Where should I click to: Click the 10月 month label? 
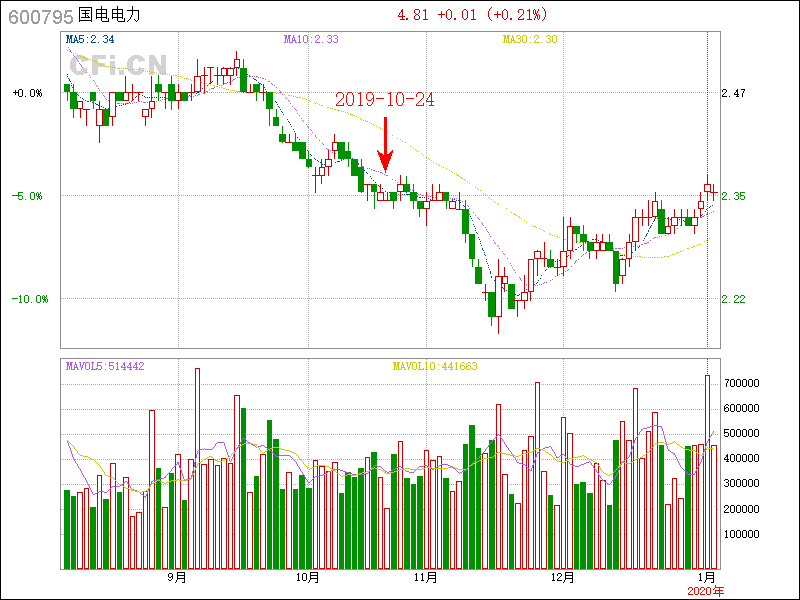pos(308,578)
